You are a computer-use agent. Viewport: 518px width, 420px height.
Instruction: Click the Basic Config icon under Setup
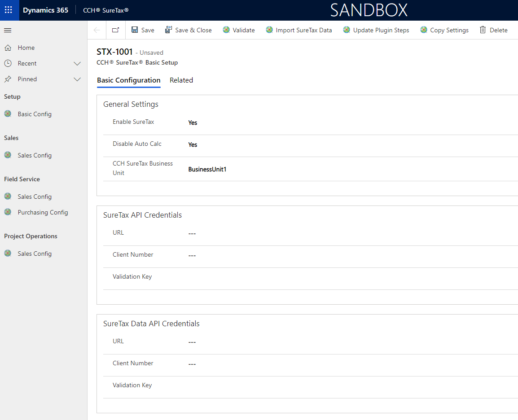coord(8,114)
